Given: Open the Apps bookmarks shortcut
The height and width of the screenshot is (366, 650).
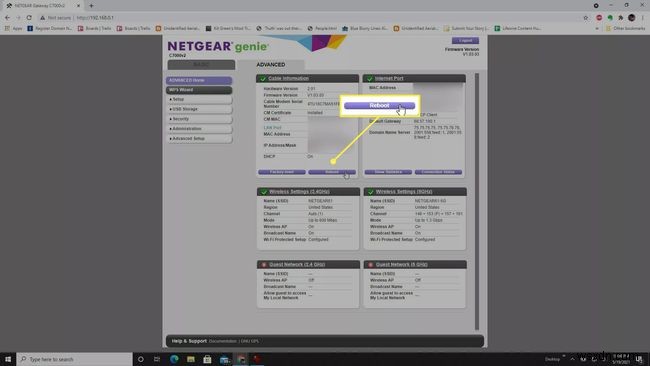Looking at the screenshot, I should tap(13, 28).
